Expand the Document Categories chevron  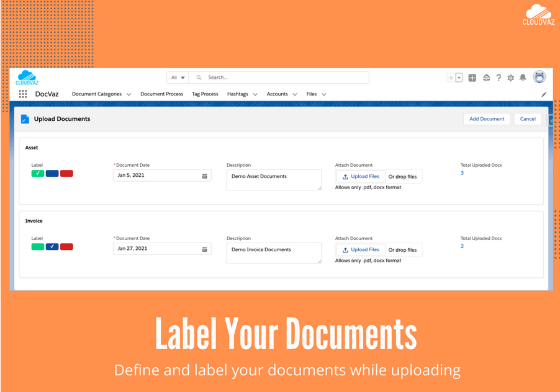(x=129, y=94)
